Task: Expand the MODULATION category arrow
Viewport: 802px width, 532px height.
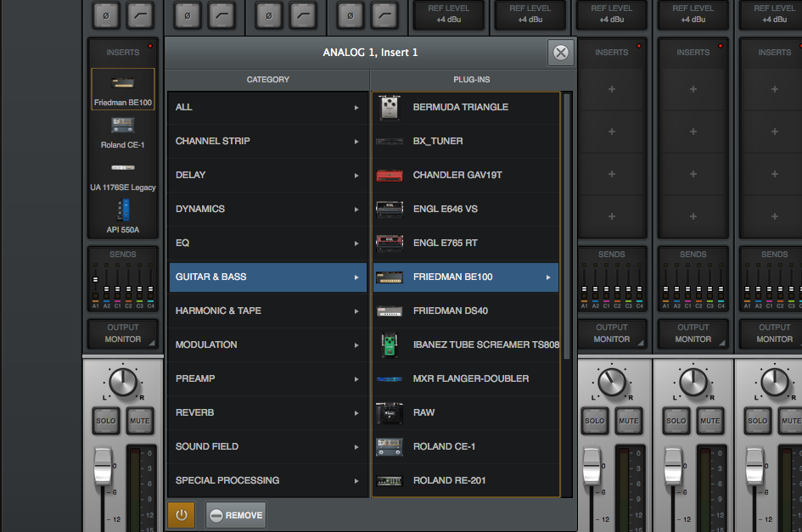Action: (x=356, y=345)
